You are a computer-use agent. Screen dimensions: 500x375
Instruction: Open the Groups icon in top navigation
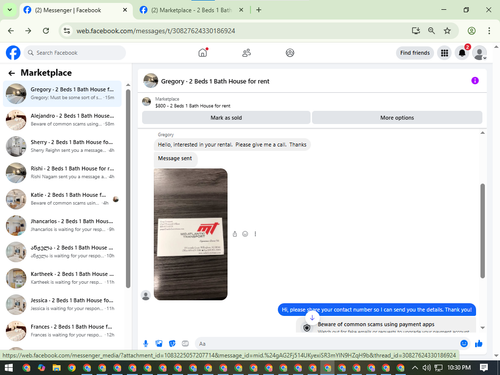pos(290,53)
